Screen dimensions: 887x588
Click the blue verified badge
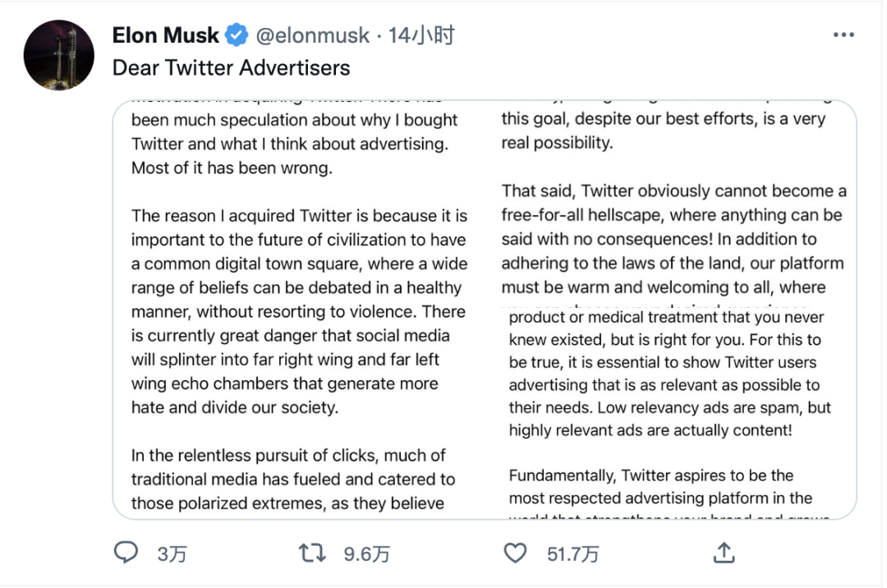tap(237, 35)
